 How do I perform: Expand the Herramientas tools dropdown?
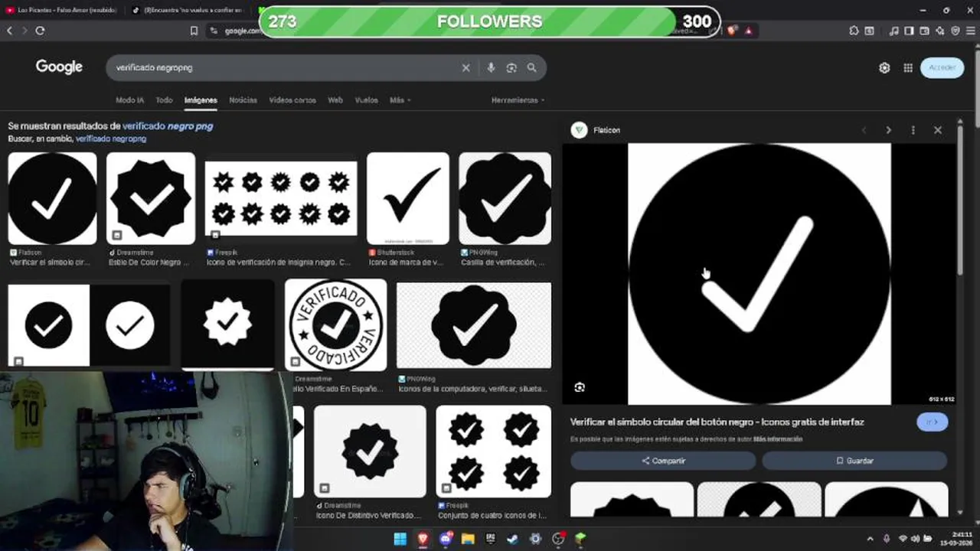tap(518, 100)
